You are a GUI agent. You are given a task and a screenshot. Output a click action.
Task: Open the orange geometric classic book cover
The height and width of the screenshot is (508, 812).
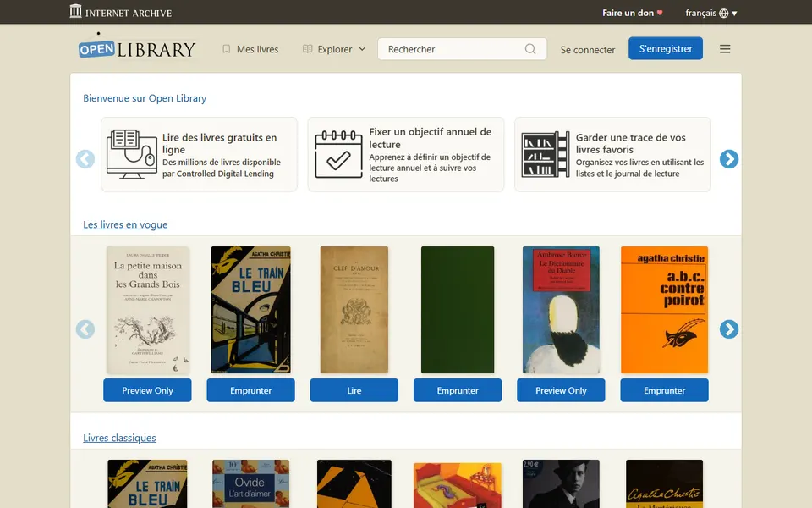point(354,483)
